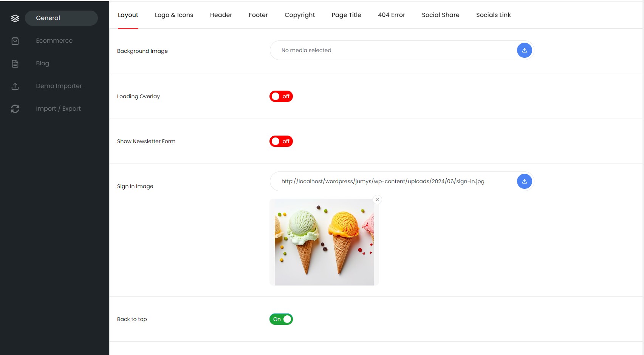Switch to the Logo & Icons tab
Image resolution: width=644 pixels, height=355 pixels.
pyautogui.click(x=174, y=15)
